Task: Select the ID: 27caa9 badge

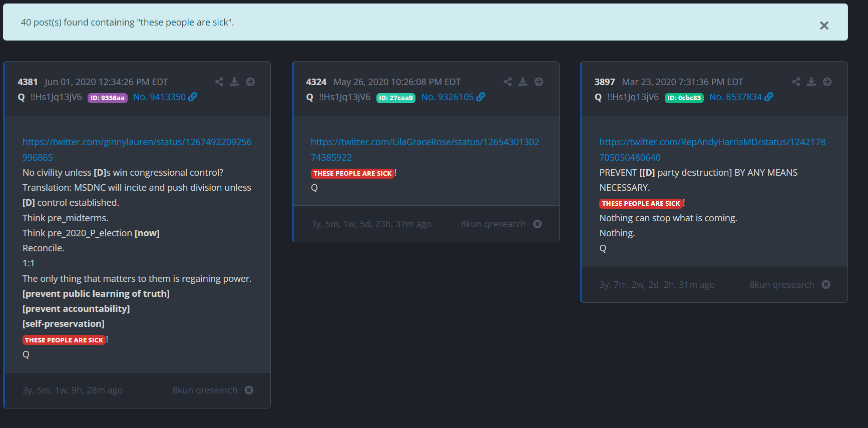Action: tap(396, 98)
